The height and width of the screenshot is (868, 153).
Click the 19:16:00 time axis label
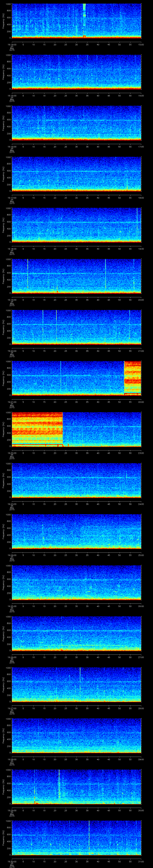tap(12, 146)
